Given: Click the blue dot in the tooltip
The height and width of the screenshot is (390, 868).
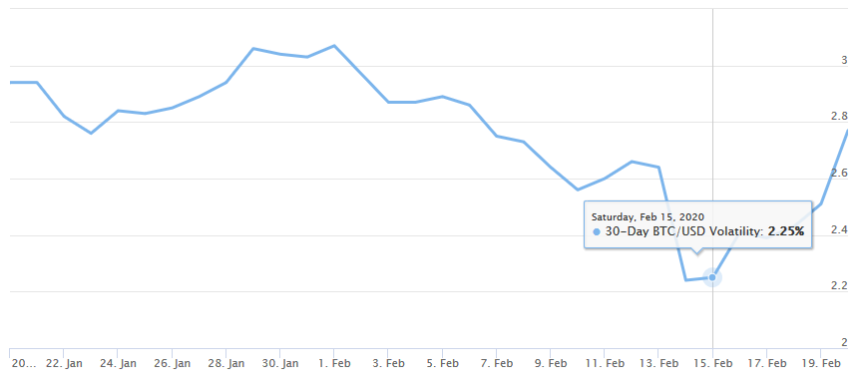Looking at the screenshot, I should (x=597, y=232).
